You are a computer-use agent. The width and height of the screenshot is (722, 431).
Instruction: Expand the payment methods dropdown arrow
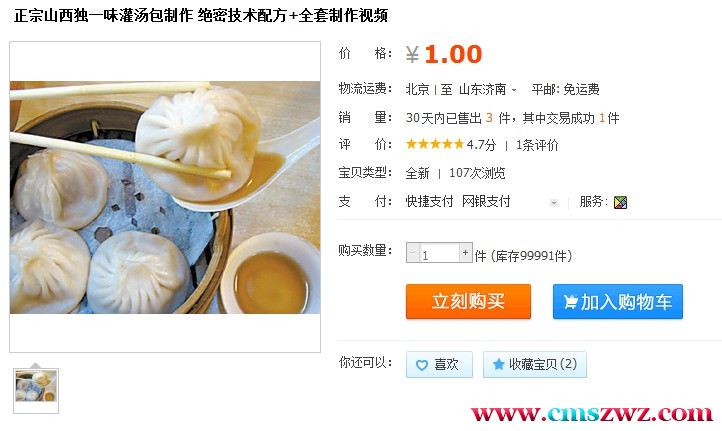(554, 203)
